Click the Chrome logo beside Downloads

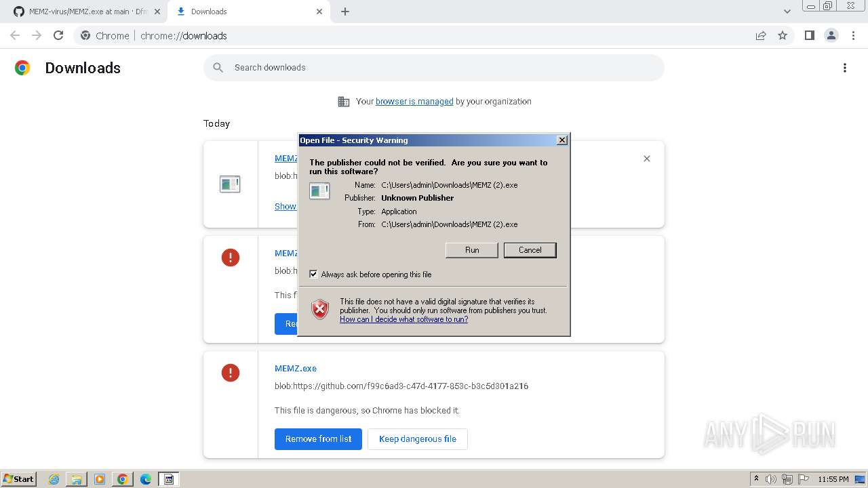(x=22, y=68)
